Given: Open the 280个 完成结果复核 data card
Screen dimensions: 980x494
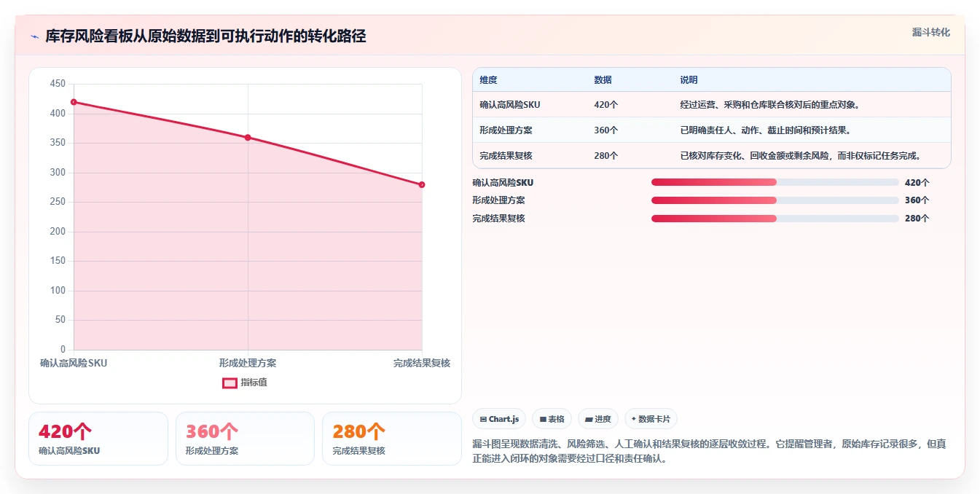Looking at the screenshot, I should (x=392, y=439).
